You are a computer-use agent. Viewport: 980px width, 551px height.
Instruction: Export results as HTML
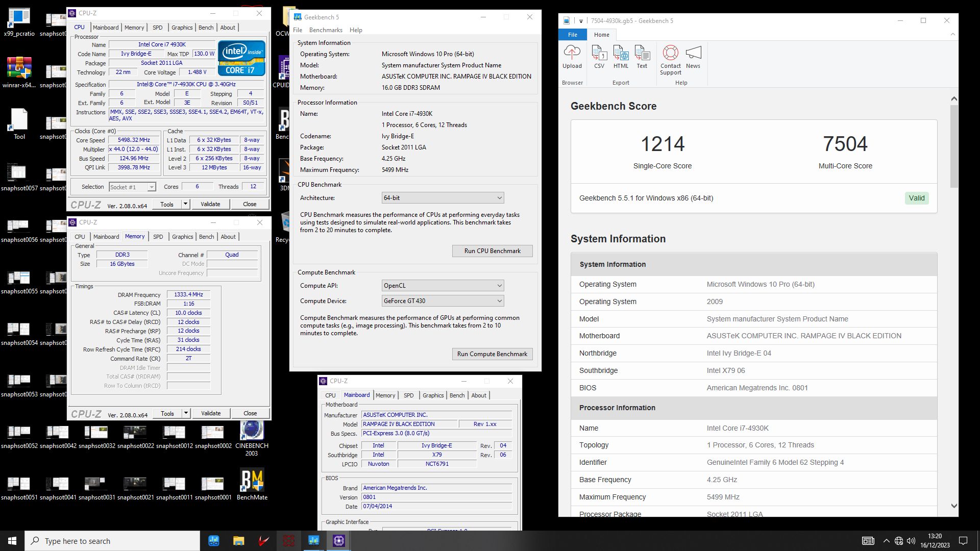coord(621,57)
